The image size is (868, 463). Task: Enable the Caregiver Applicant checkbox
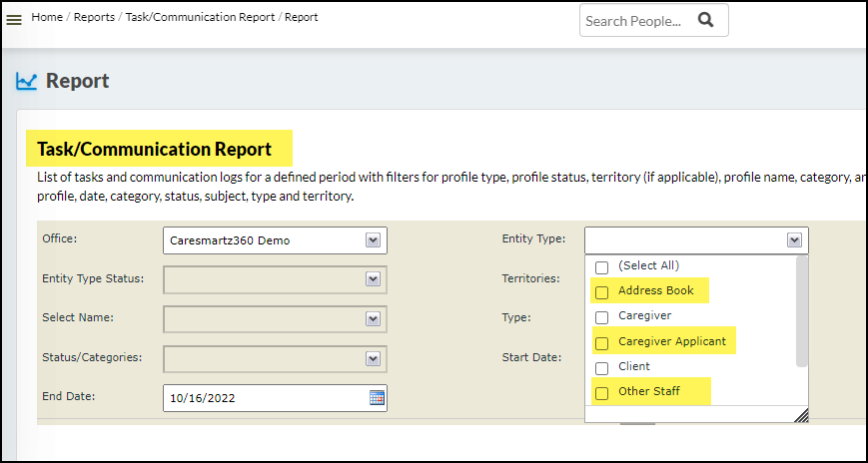tap(601, 342)
